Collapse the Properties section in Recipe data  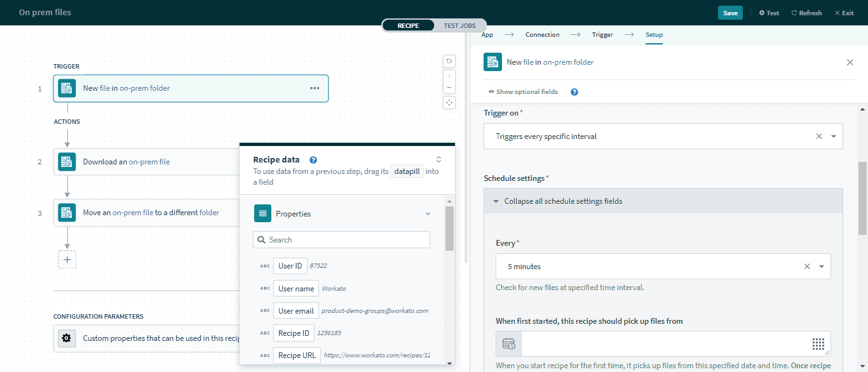point(428,214)
